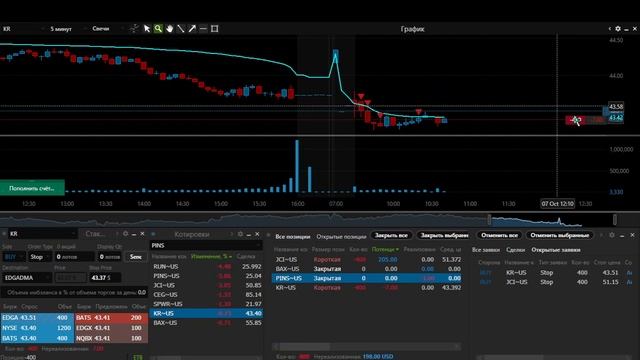Click the Send order button

136,257
